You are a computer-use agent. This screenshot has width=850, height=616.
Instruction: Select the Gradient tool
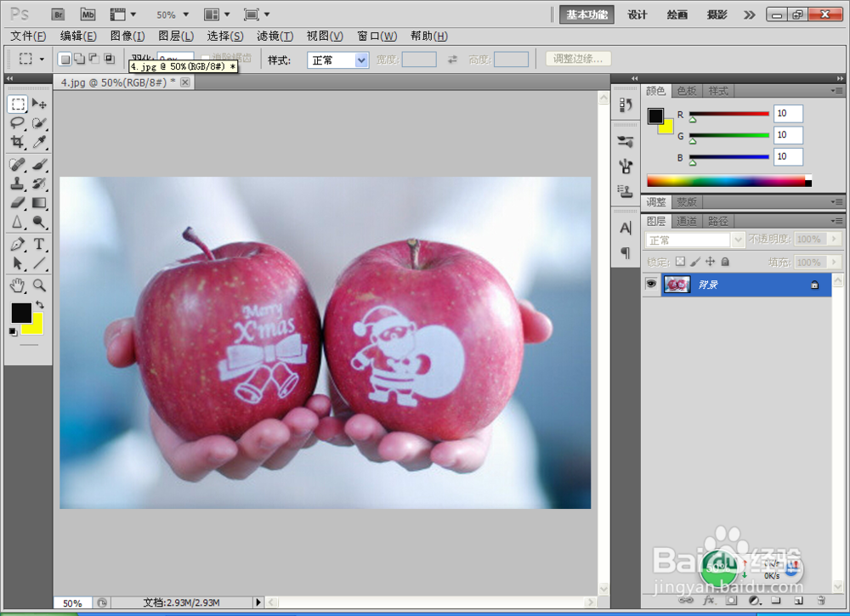pyautogui.click(x=39, y=202)
